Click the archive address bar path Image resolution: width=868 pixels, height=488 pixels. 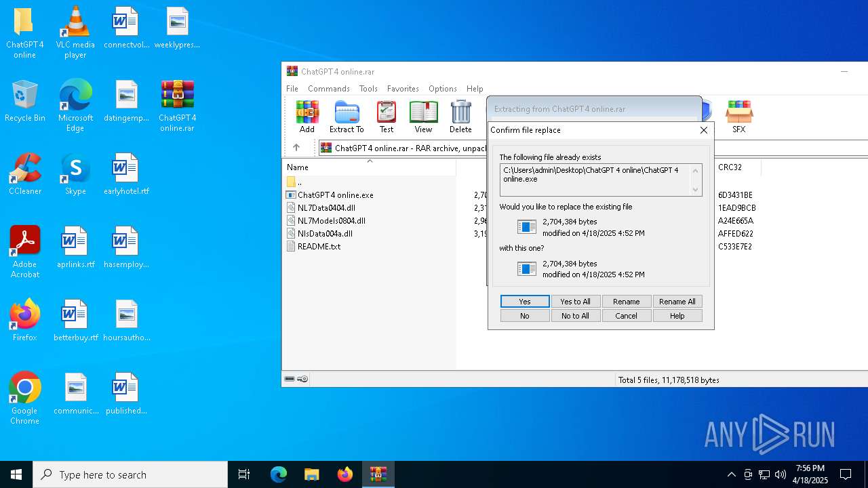click(403, 148)
